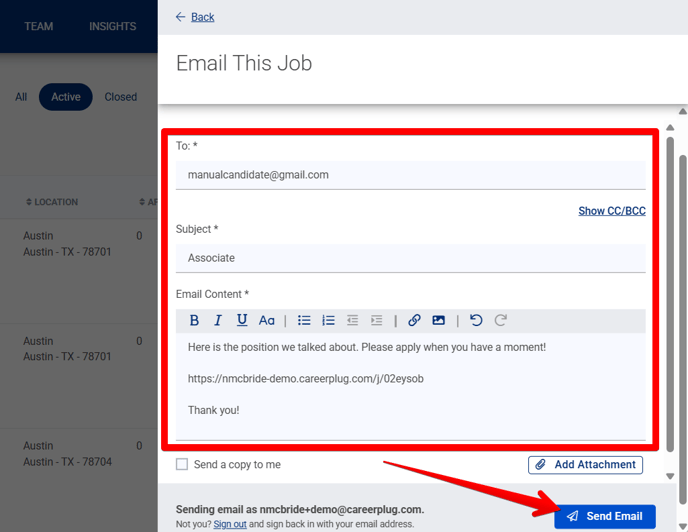This screenshot has height=532, width=688.
Task: Increase indent in email content
Action: [376, 321]
